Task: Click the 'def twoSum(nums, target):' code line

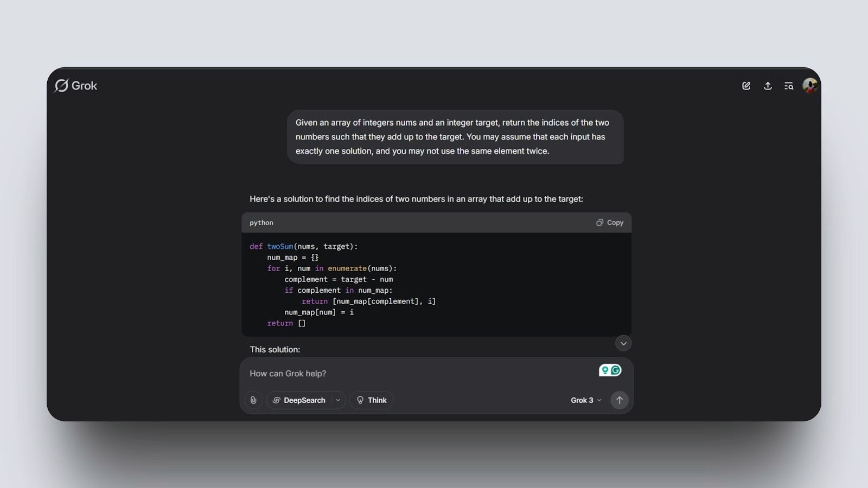Action: [x=304, y=247]
